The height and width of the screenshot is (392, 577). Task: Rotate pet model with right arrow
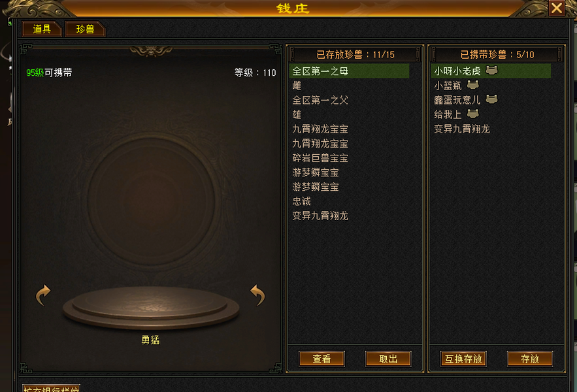click(257, 295)
